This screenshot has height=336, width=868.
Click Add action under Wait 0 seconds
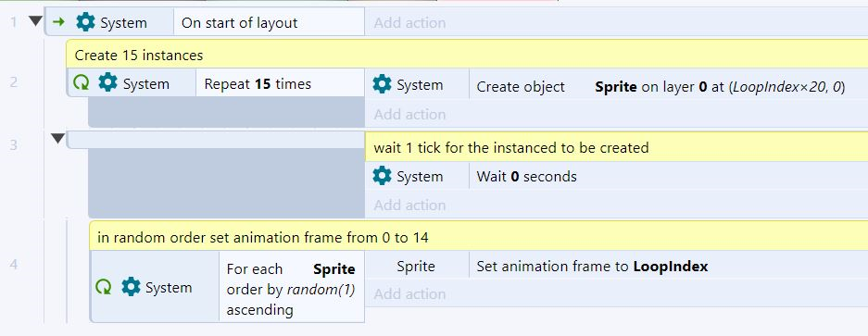point(409,205)
